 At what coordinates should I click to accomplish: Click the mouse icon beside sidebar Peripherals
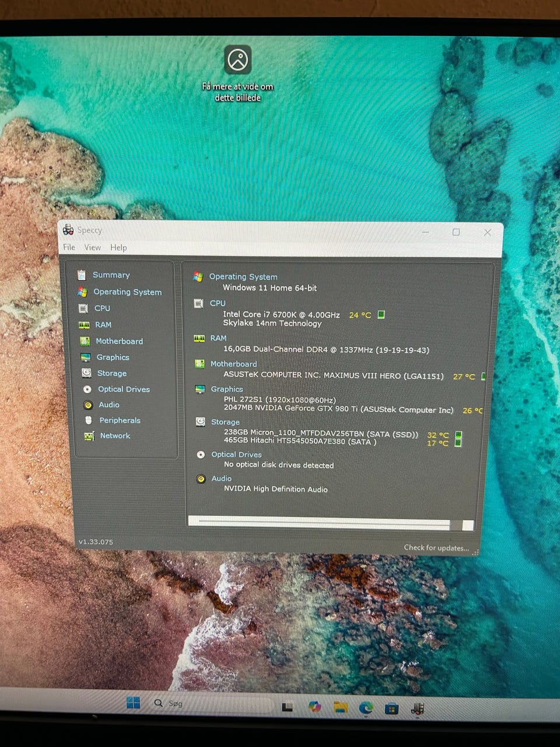tap(89, 420)
